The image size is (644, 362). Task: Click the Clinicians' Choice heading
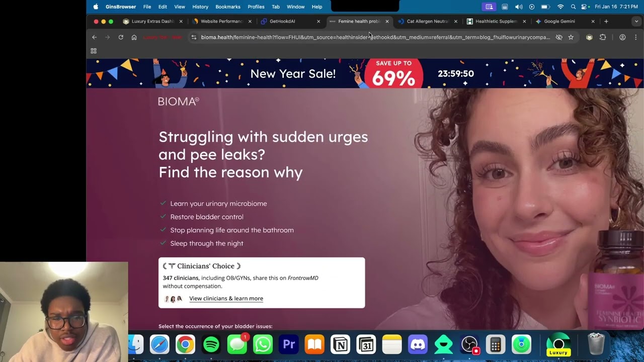coord(206,266)
